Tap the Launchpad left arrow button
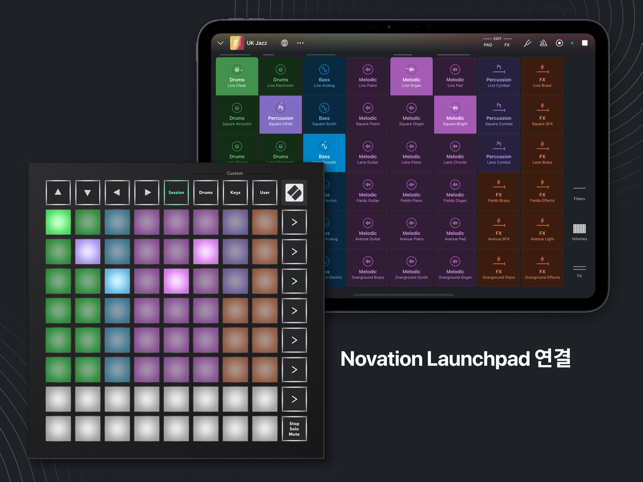The width and height of the screenshot is (643, 482). point(117,192)
